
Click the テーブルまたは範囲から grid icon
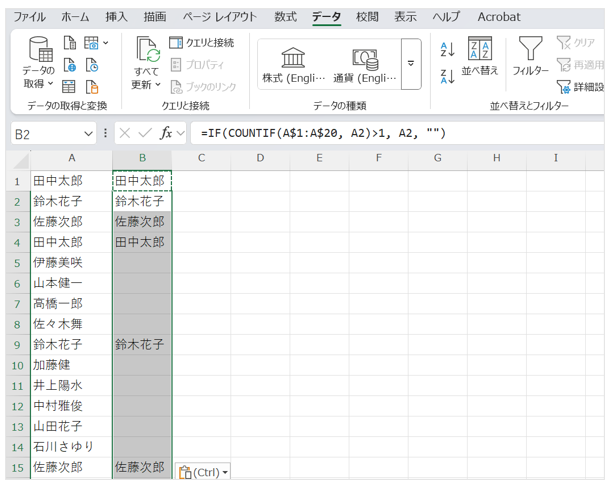click(69, 87)
